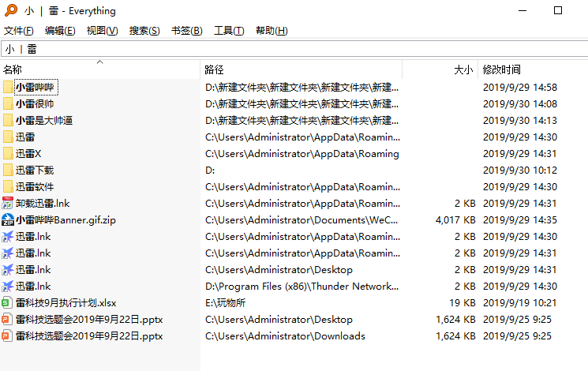Click the 19 KB size value
This screenshot has width=588, height=371.
pyautogui.click(x=463, y=303)
